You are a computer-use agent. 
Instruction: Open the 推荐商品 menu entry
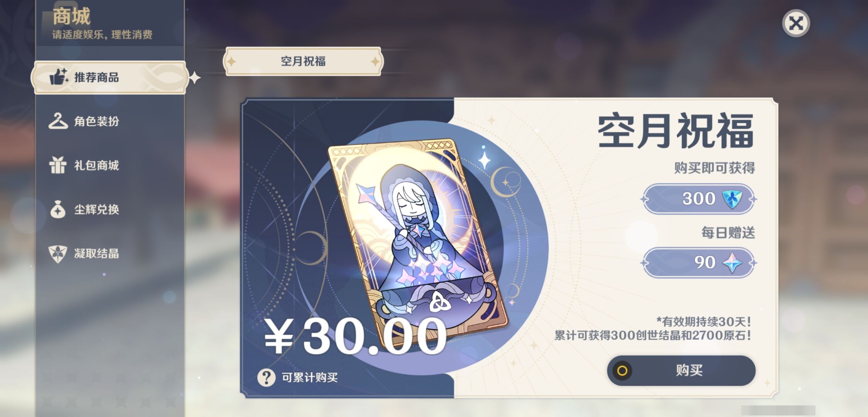point(110,77)
